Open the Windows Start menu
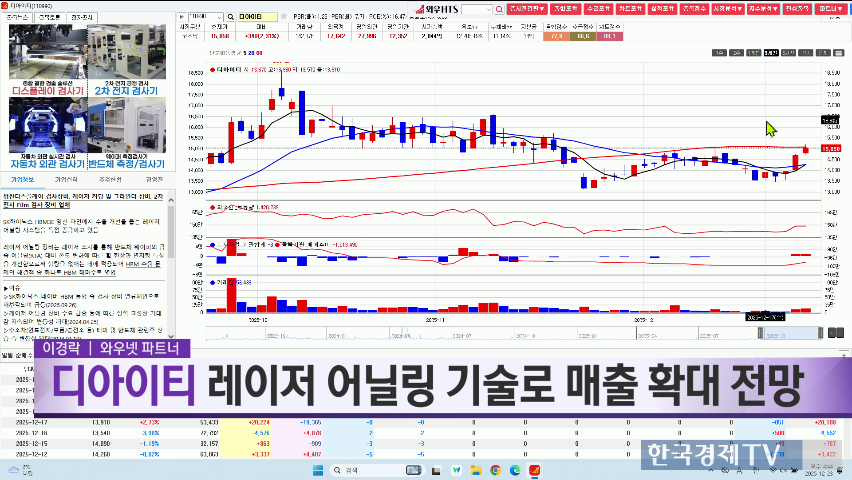This screenshot has width=852, height=480. (318, 468)
